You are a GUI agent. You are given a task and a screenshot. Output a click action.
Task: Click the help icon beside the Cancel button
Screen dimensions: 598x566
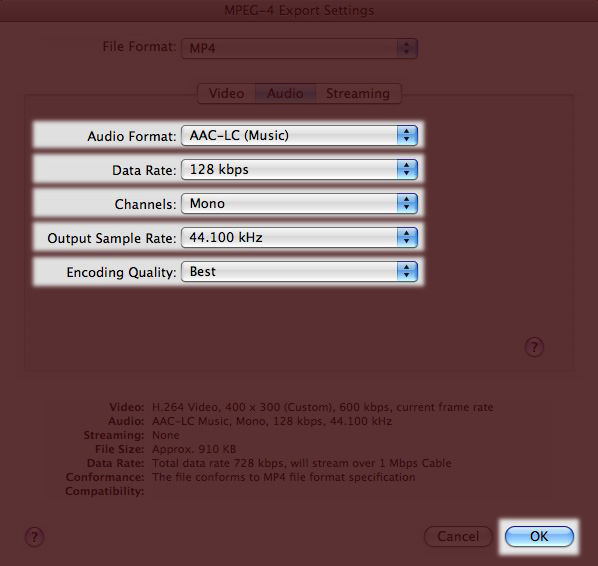point(34,537)
